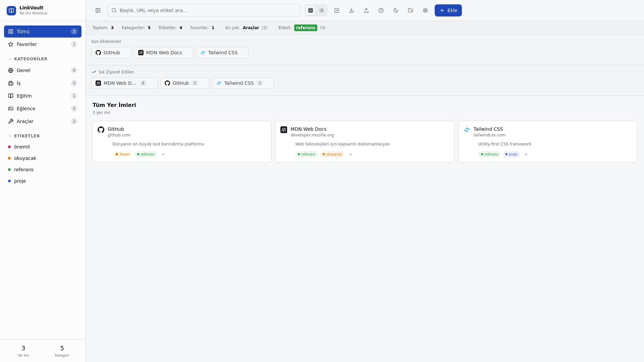Click the GitHub card logo icon
Image resolution: width=644 pixels, height=362 pixels.
[x=101, y=130]
